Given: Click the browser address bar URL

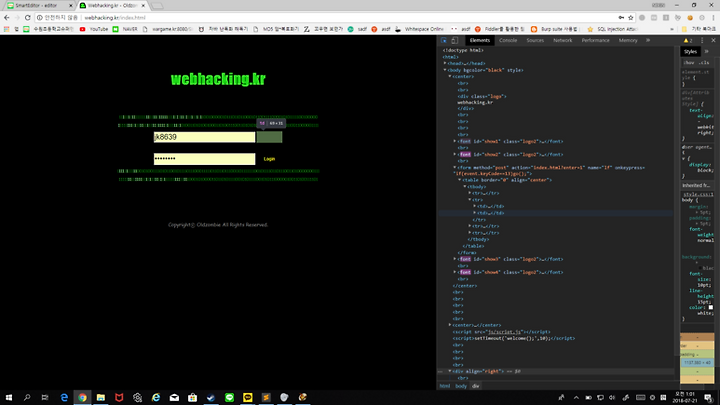Looking at the screenshot, I should [115, 17].
